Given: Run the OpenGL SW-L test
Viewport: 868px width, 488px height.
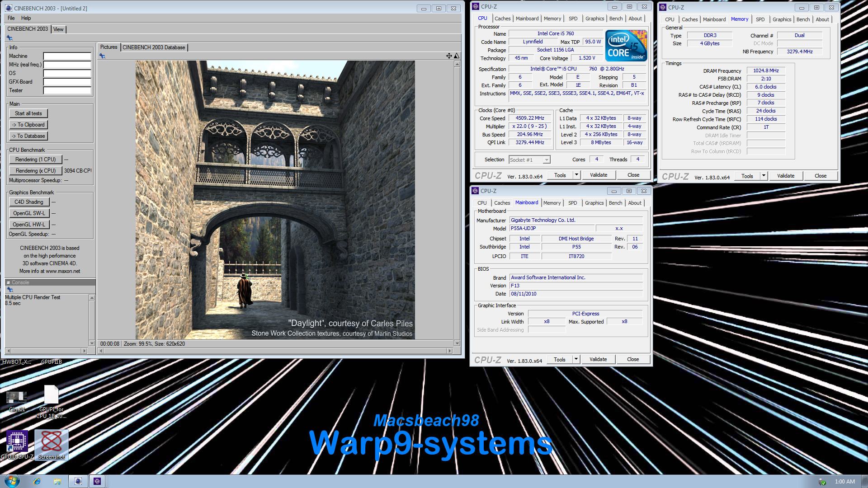Looking at the screenshot, I should pos(29,213).
